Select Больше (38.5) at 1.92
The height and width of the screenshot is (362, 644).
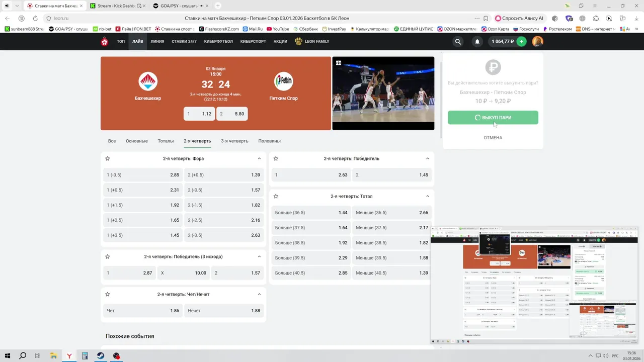(x=311, y=243)
